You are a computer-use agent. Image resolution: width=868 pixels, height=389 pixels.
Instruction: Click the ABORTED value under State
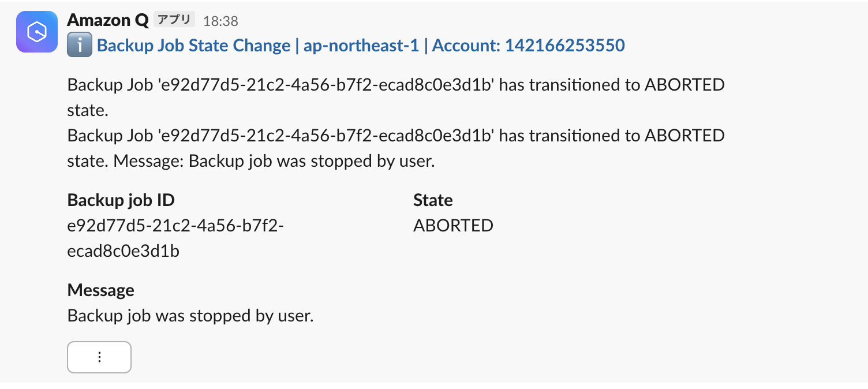click(x=453, y=226)
